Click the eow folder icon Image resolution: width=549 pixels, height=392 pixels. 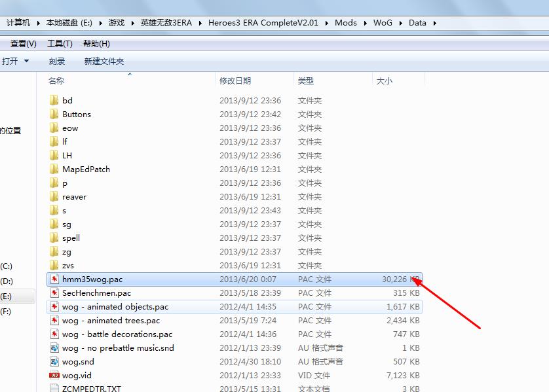[x=54, y=128]
